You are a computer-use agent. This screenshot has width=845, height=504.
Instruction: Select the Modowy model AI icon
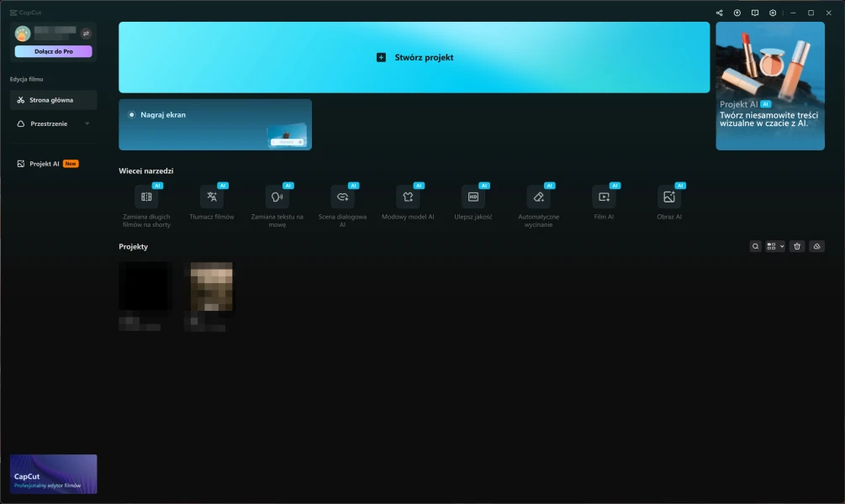(408, 197)
